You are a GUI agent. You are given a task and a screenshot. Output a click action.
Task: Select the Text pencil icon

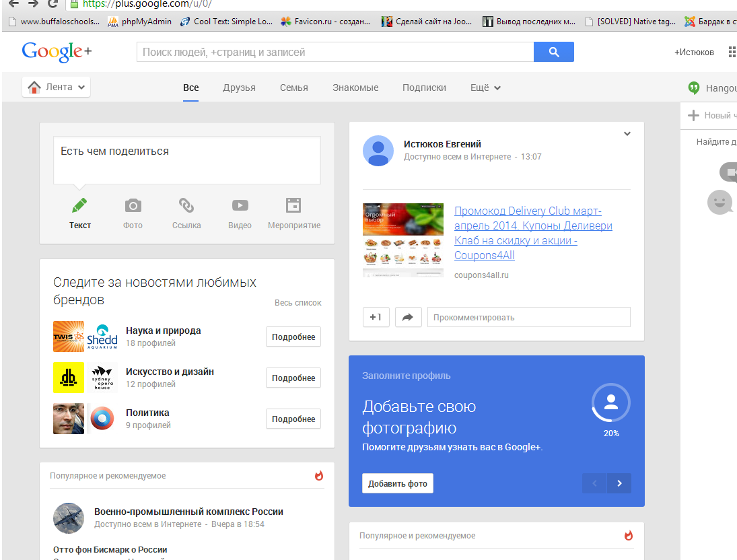coord(79,205)
